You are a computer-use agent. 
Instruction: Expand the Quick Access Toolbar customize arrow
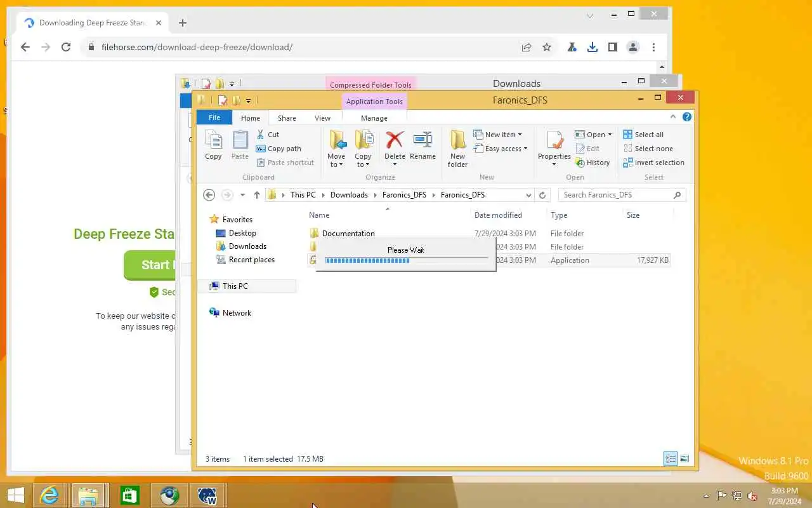(x=248, y=100)
